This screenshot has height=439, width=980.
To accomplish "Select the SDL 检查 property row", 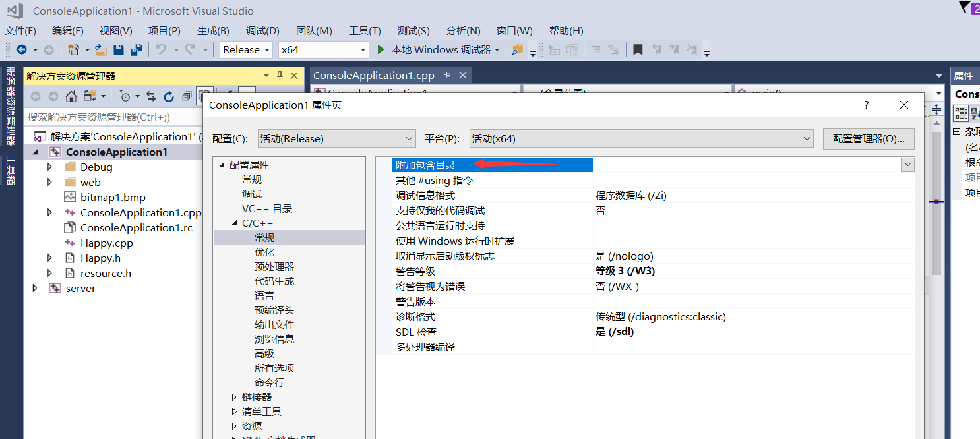I will 653,332.
